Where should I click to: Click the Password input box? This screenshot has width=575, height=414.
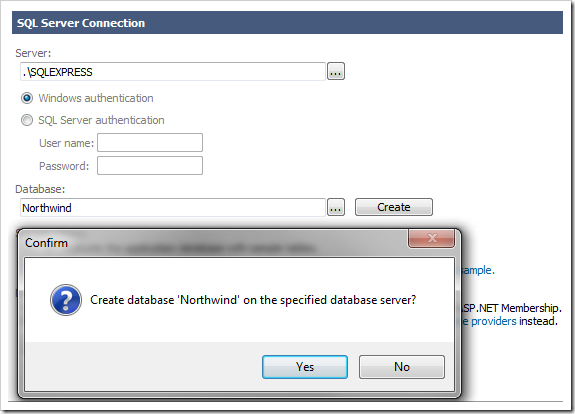coord(150,165)
